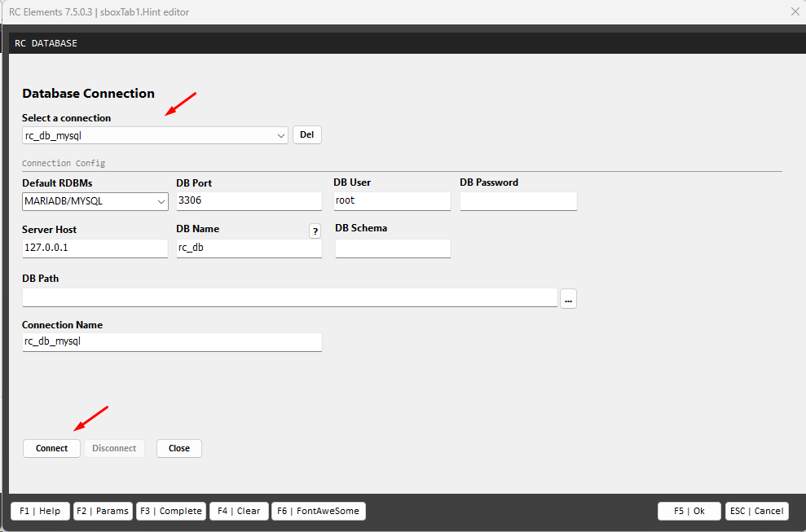This screenshot has width=806, height=532.
Task: Open F2 Params
Action: pos(103,511)
